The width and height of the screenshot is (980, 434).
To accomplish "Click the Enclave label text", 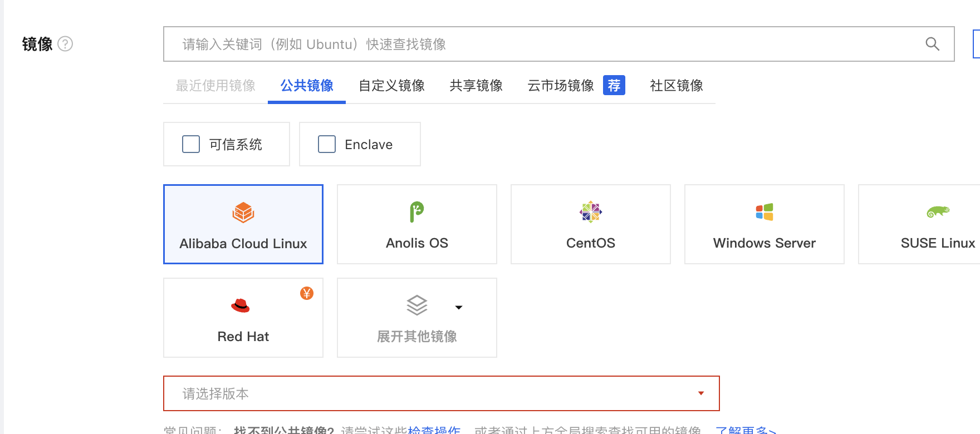I will [x=369, y=145].
